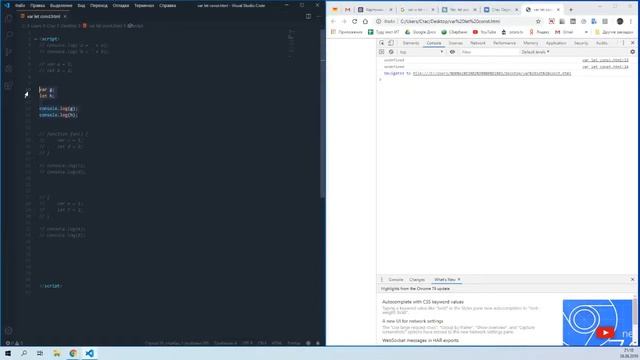Open Extensions view in VS Code
The height and width of the screenshot is (360, 640).
click(9, 86)
